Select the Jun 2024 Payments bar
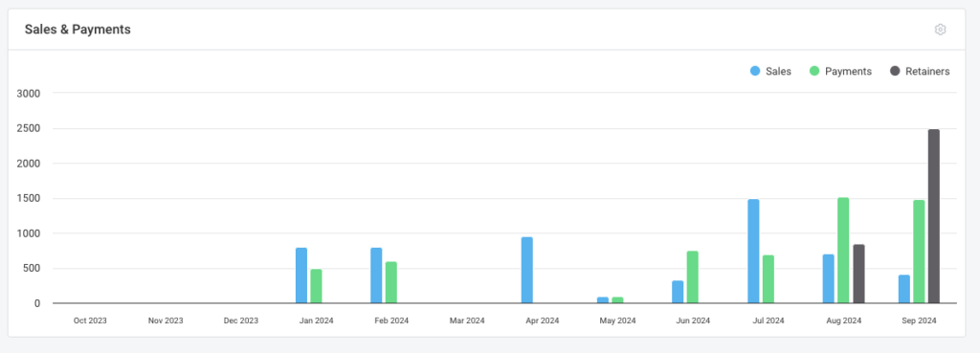The height and width of the screenshot is (353, 980). pos(693,277)
